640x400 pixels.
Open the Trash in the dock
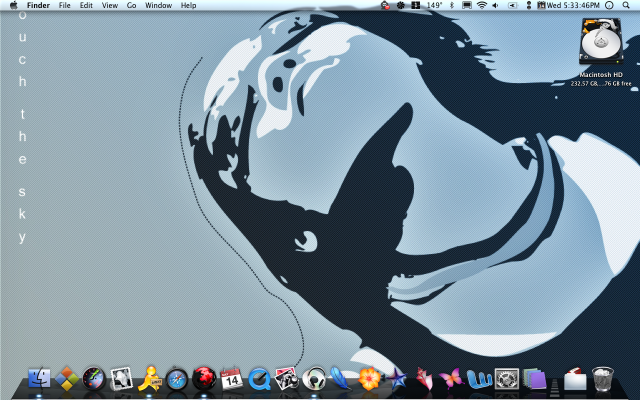(603, 379)
